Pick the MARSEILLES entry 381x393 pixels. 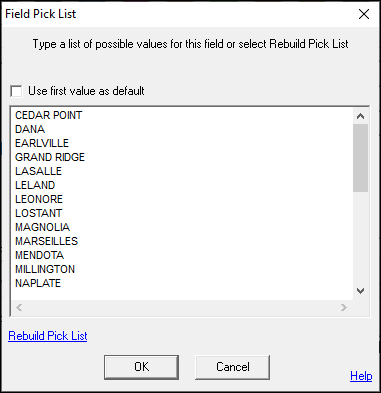[x=46, y=241]
